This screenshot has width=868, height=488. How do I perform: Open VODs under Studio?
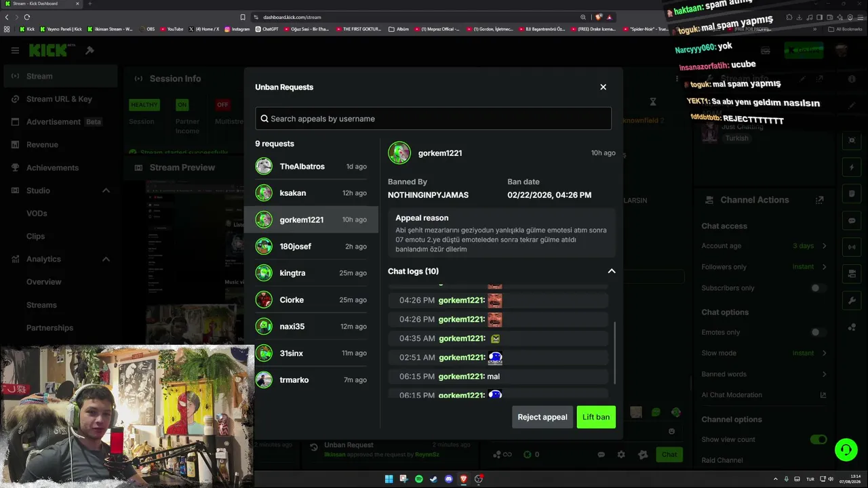click(37, 213)
